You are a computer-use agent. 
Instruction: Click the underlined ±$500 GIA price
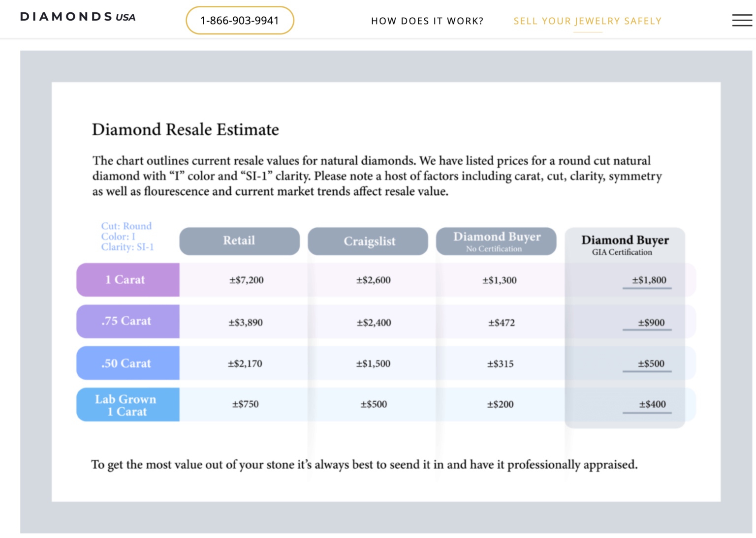point(651,364)
